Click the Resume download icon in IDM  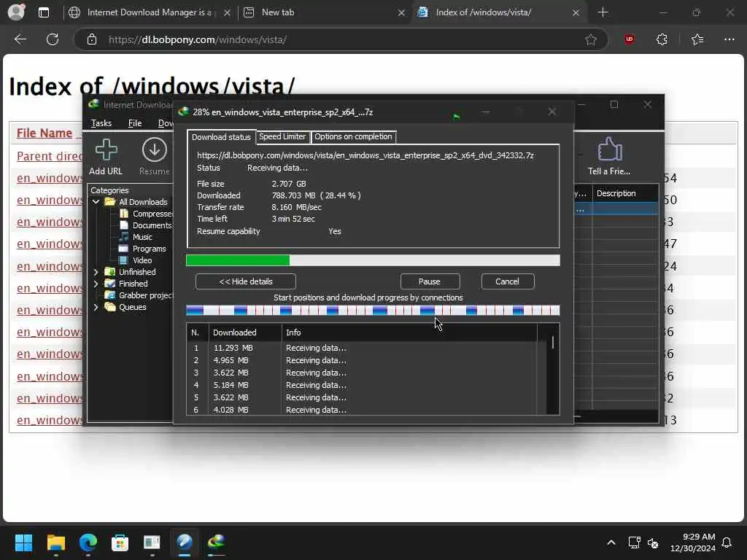coord(155,150)
